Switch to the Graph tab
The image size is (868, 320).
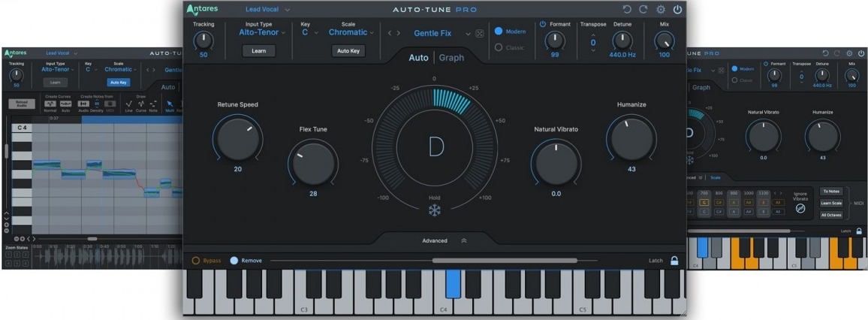pyautogui.click(x=452, y=58)
